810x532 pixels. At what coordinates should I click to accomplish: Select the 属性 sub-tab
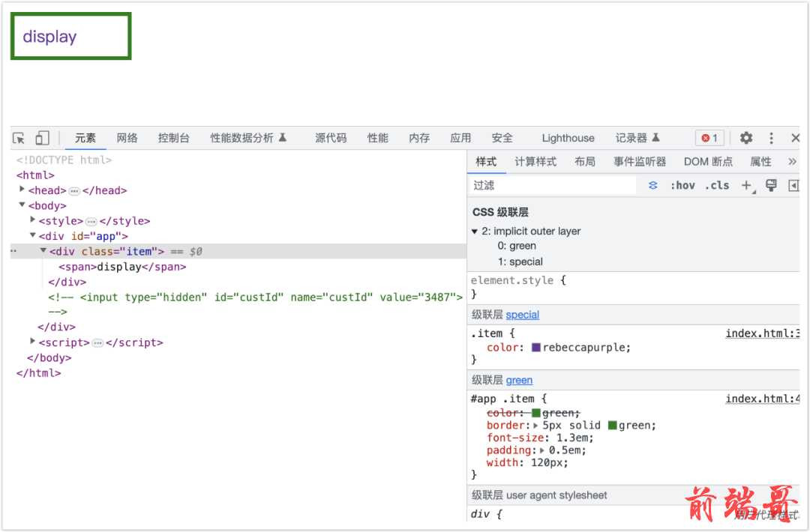[760, 162]
